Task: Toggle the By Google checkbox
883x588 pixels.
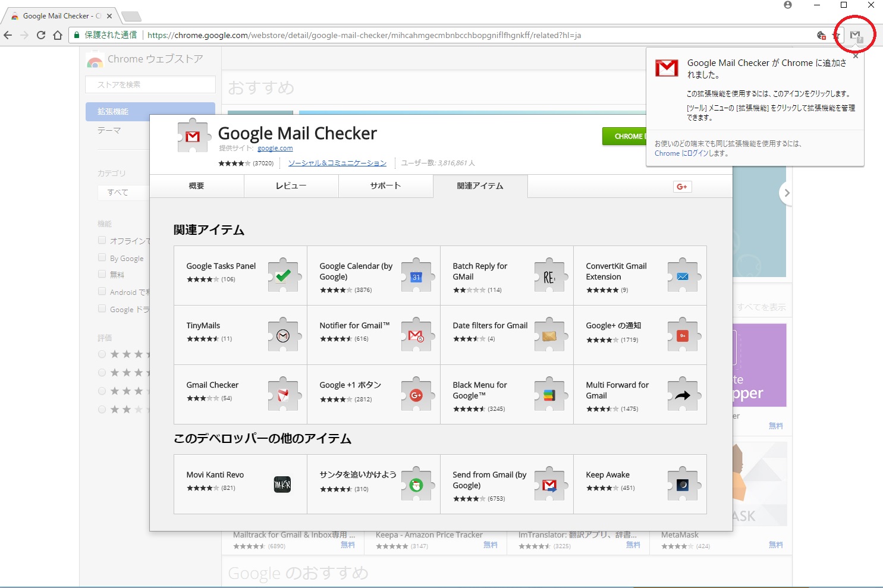Action: point(102,257)
